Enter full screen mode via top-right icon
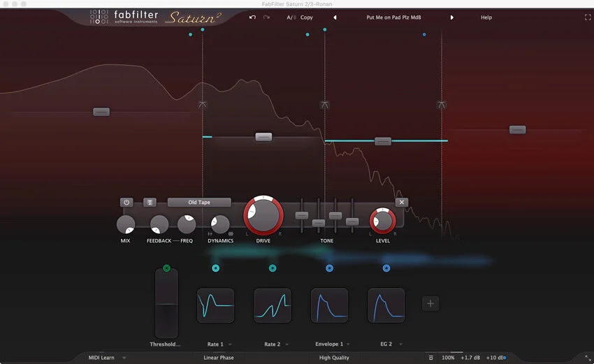 coord(588,17)
